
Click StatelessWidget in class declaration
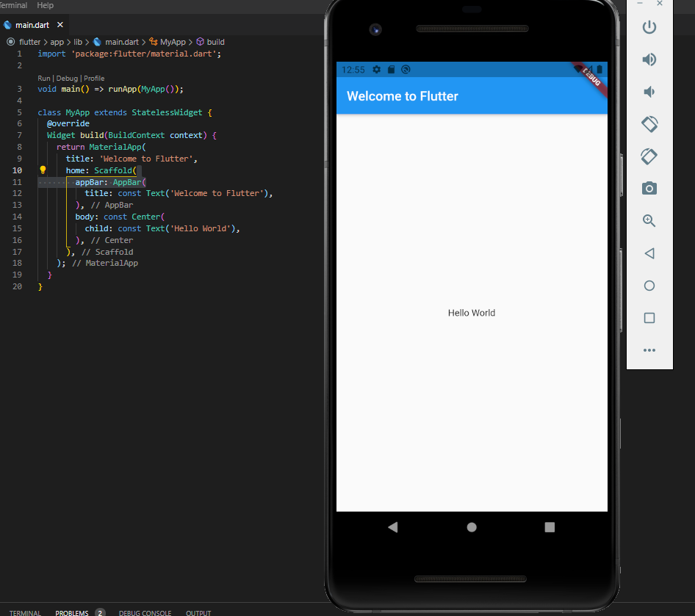167,112
